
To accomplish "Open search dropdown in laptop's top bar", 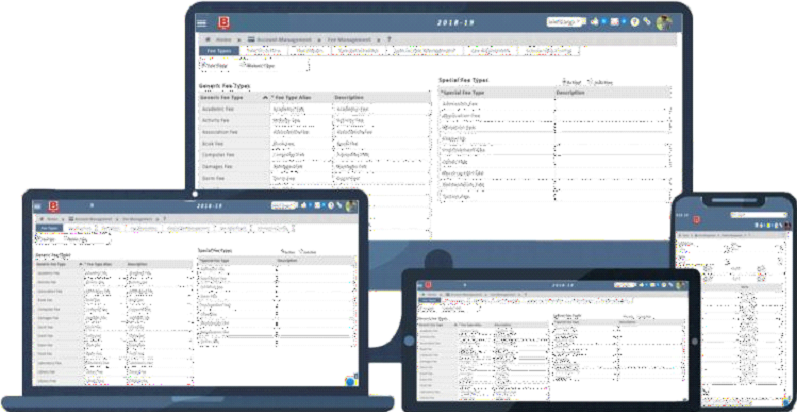I will point(285,205).
